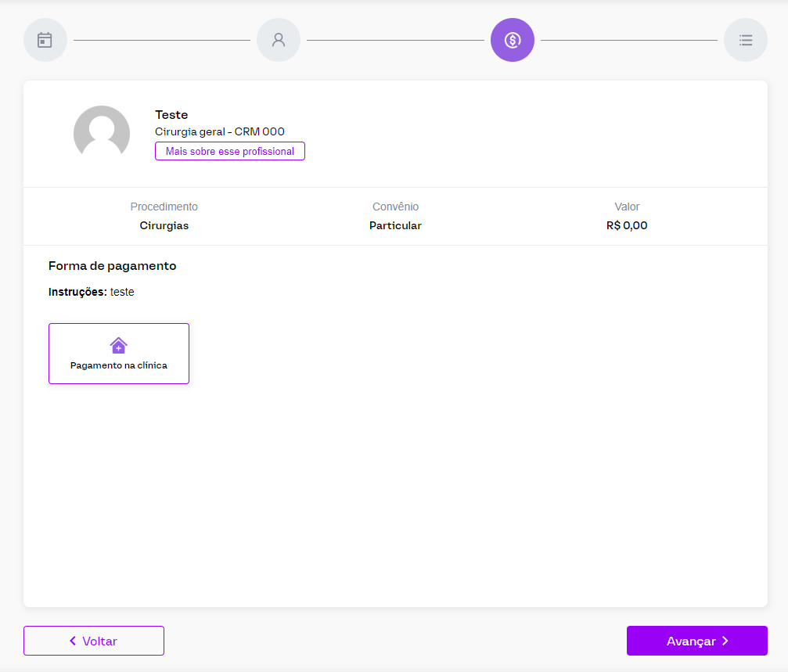Click the Avançar button text
788x672 pixels.
691,641
